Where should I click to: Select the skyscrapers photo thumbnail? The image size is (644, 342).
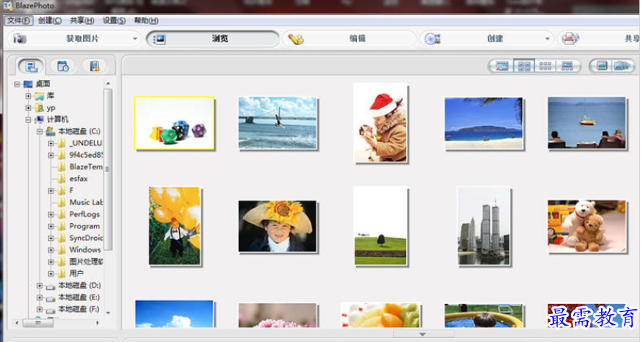(x=484, y=226)
